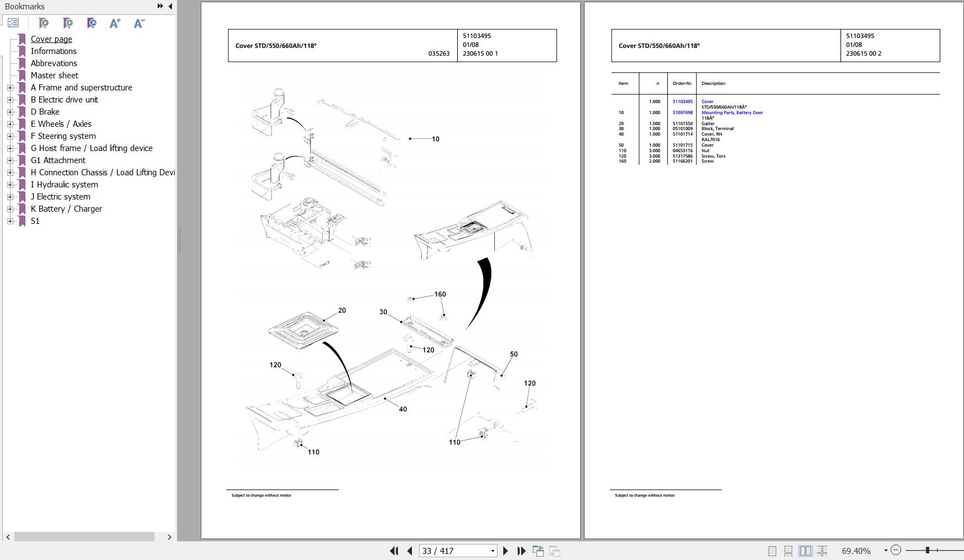Follow the order number 51097698 link
This screenshot has height=560, width=964.
click(682, 112)
